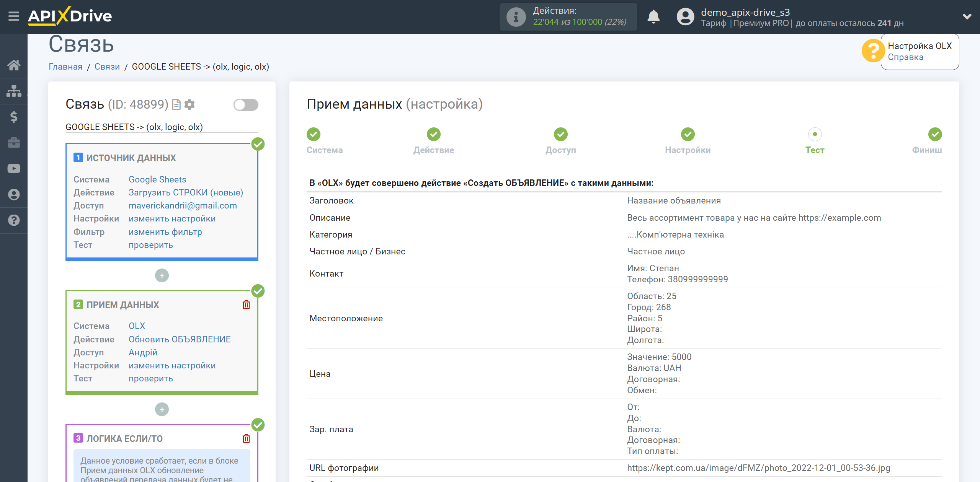Click Телефон: 380999999999 value

click(678, 279)
